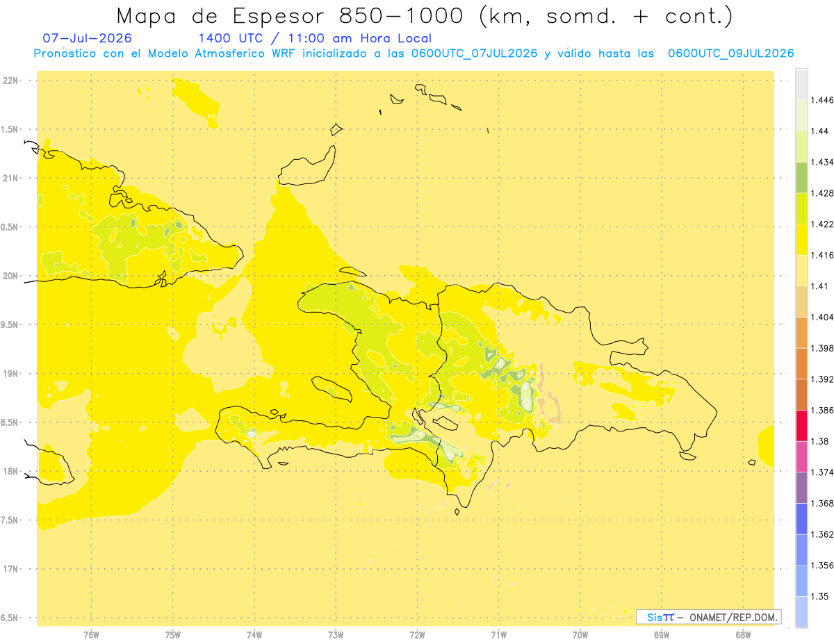Click the "69W" longitude label

[x=662, y=635]
